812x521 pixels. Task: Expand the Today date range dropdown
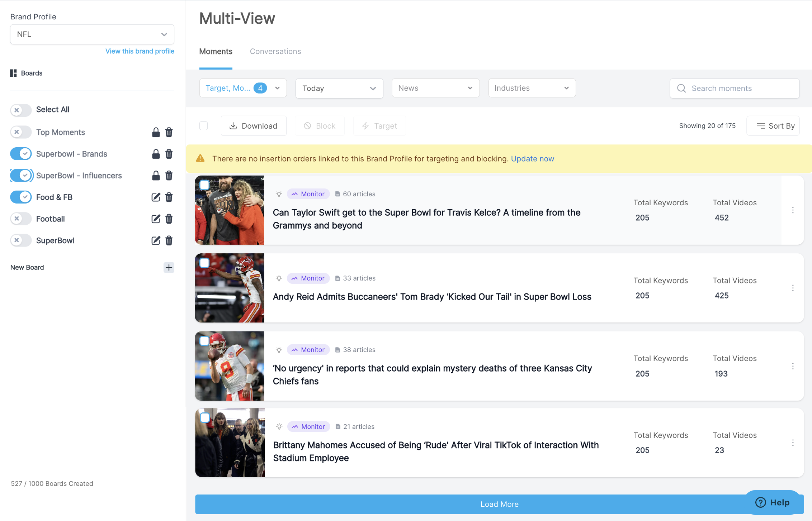click(x=339, y=88)
